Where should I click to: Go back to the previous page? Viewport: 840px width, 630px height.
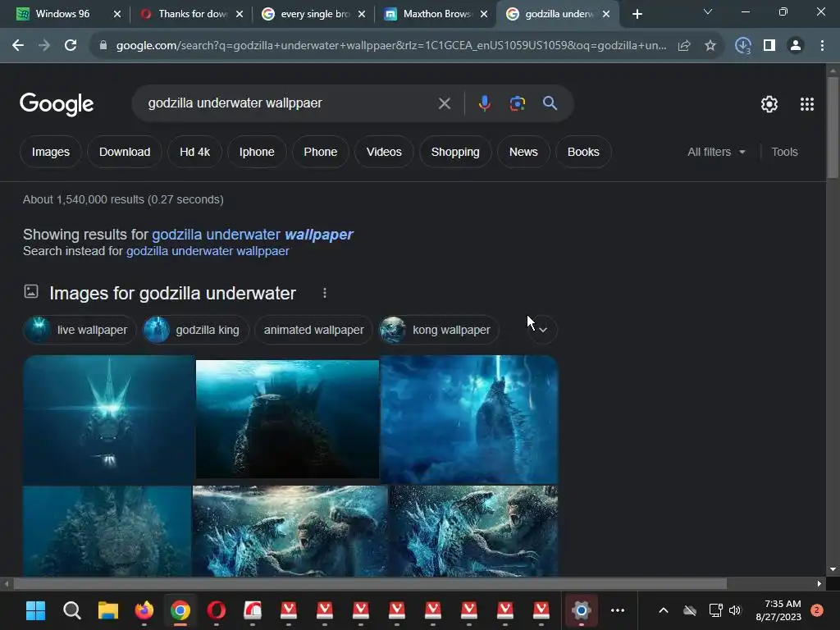click(18, 46)
